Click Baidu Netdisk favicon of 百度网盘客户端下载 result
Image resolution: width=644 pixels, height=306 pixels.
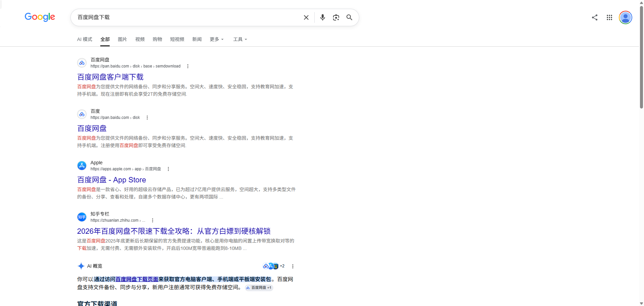tap(82, 63)
